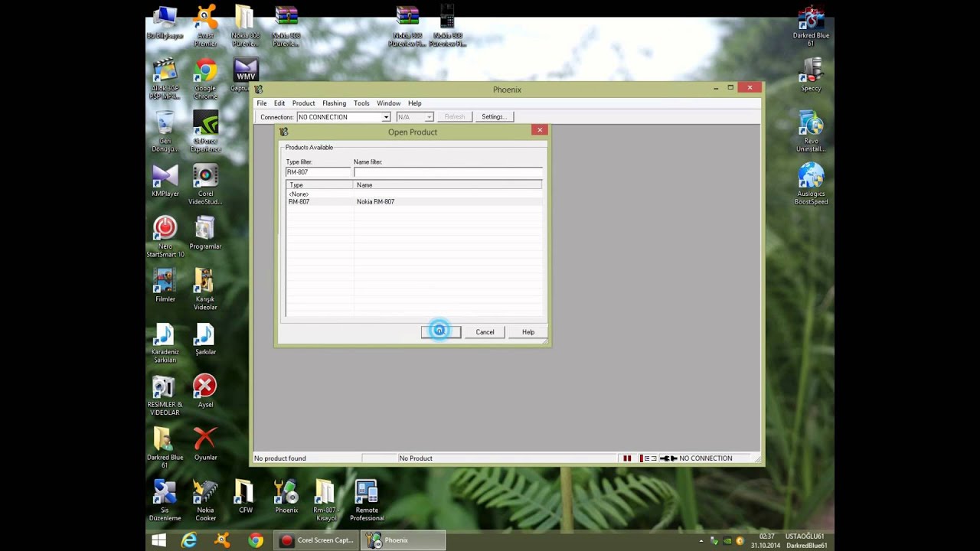Launch Corel VideoStudio desktop shortcut
Viewport: 980px width, 551px height.
[205, 184]
